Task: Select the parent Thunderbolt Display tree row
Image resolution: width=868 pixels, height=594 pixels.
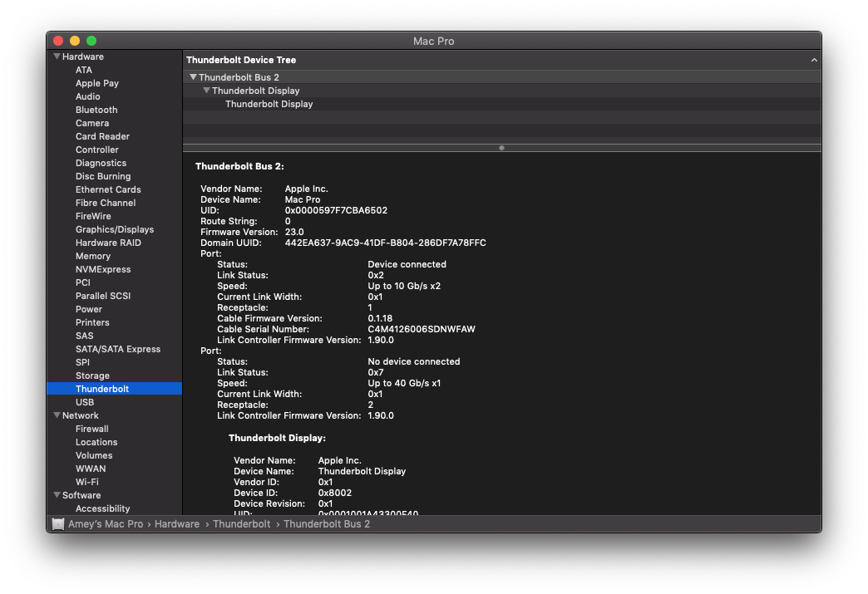Action: [x=501, y=91]
